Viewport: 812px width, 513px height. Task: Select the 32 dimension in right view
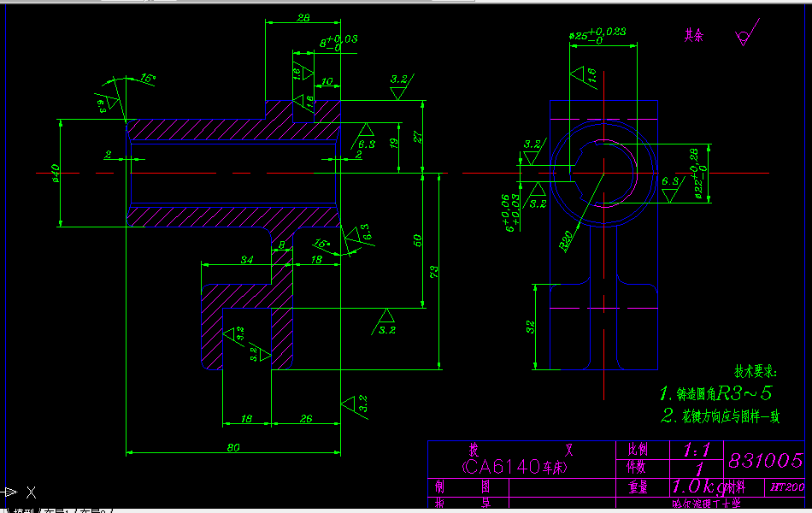click(x=530, y=327)
